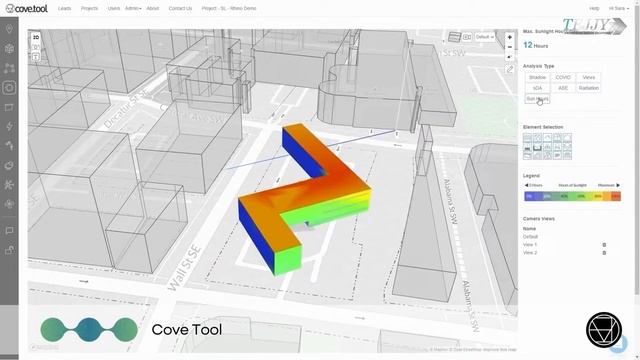Click the layers icon above the map

[454, 37]
